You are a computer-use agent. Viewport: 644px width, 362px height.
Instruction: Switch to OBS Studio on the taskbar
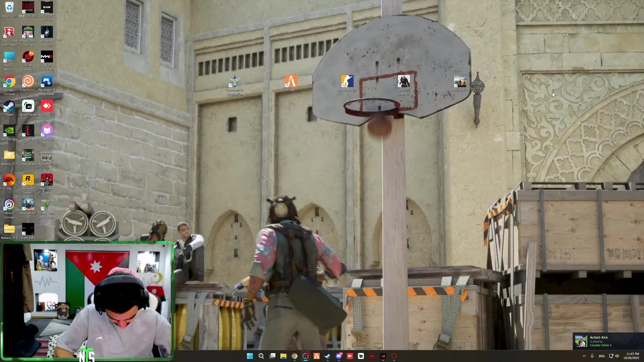(x=305, y=356)
